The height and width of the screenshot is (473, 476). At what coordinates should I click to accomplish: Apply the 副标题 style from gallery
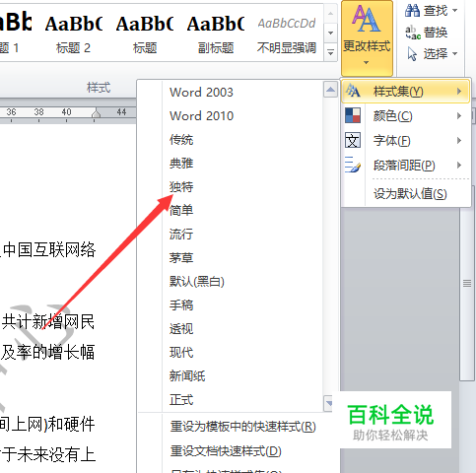[x=216, y=33]
